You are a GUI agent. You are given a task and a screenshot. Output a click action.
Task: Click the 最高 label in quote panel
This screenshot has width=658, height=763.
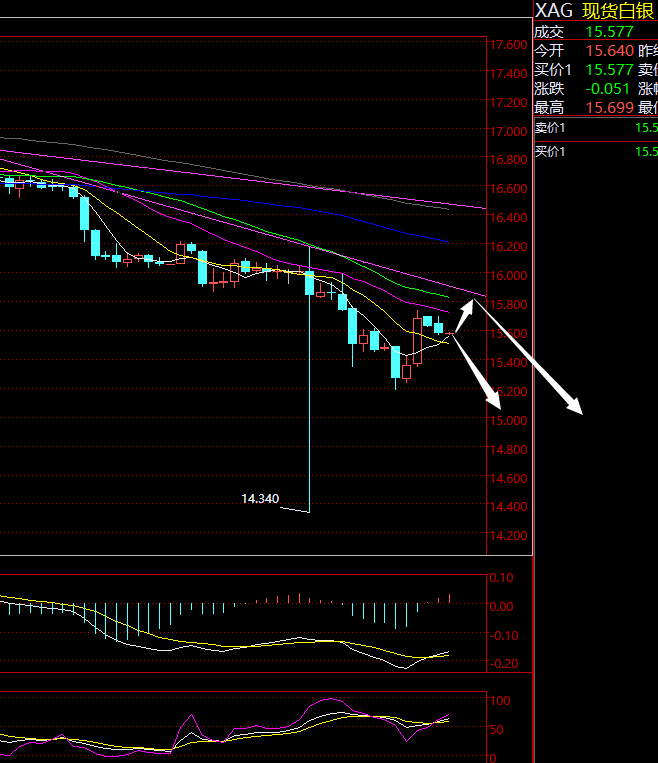pyautogui.click(x=549, y=108)
